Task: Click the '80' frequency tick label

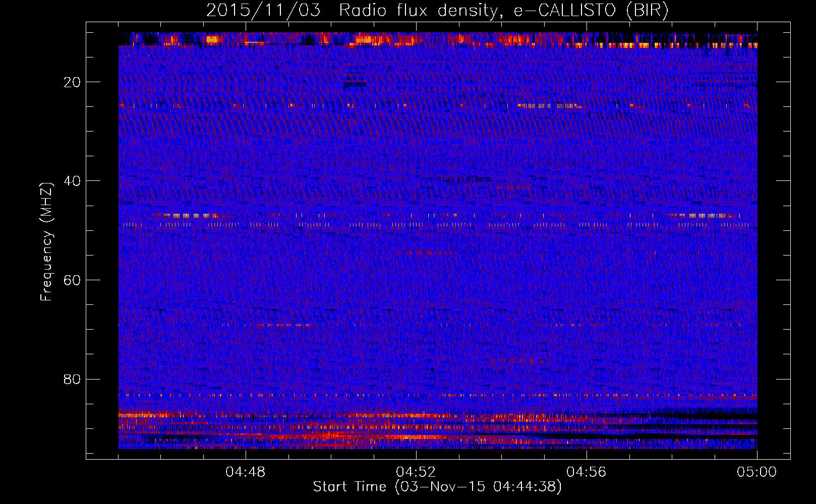Action: click(73, 379)
